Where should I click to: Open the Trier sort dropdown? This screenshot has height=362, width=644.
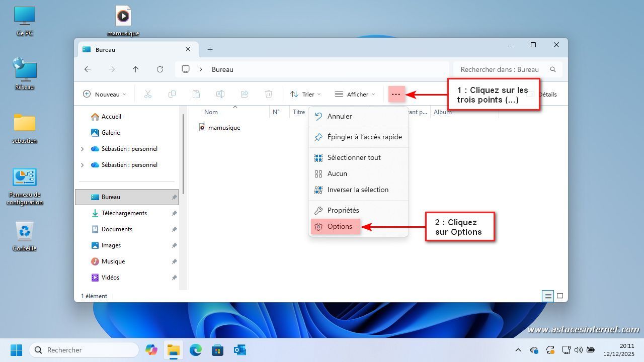[305, 94]
